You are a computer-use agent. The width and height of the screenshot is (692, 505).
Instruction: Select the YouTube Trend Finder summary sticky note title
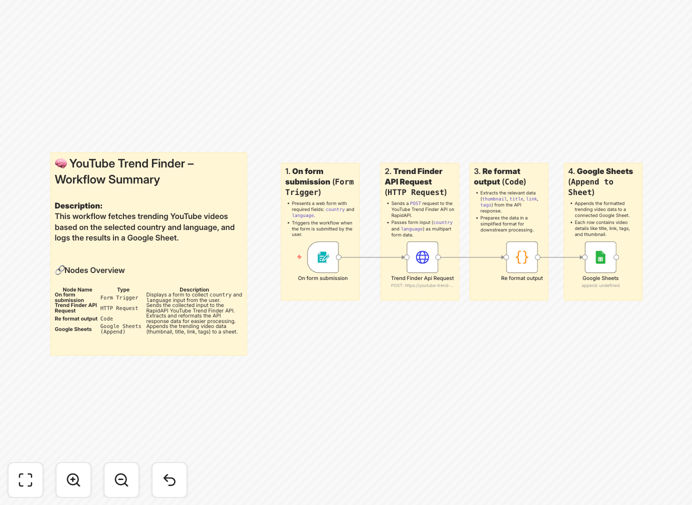pos(124,171)
